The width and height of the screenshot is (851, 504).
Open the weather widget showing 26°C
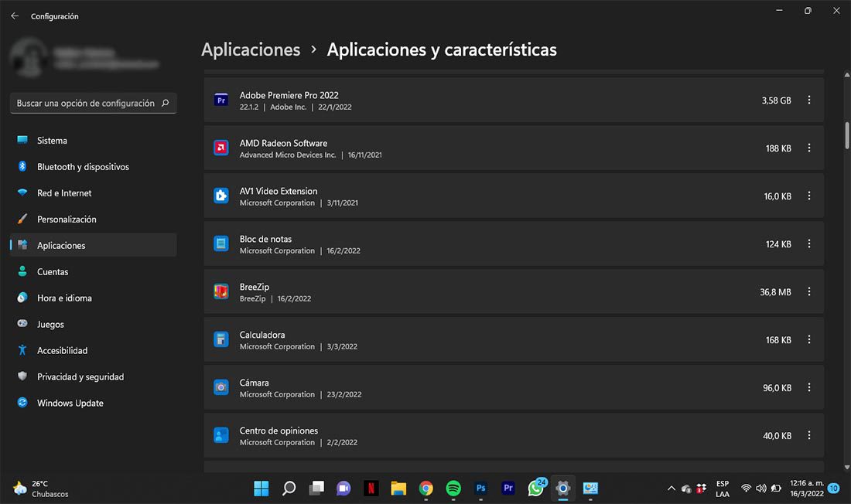tap(41, 489)
